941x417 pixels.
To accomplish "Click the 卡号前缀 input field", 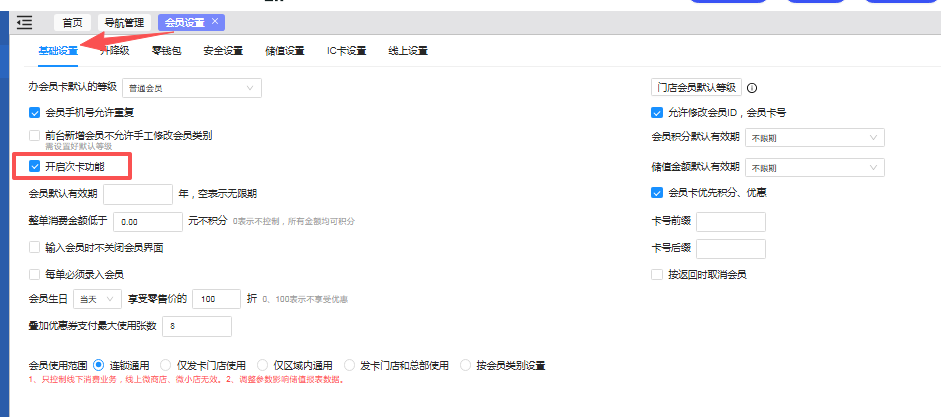I will pyautogui.click(x=731, y=221).
